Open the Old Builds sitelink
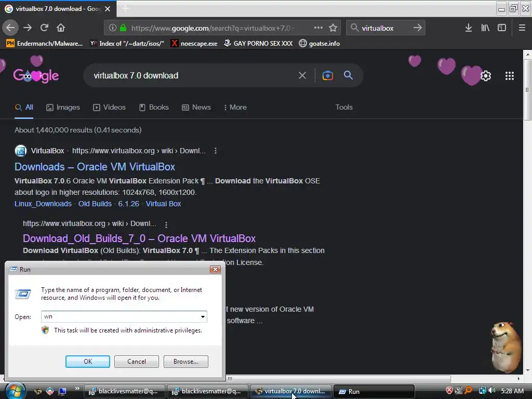Image resolution: width=532 pixels, height=399 pixels. [x=95, y=204]
